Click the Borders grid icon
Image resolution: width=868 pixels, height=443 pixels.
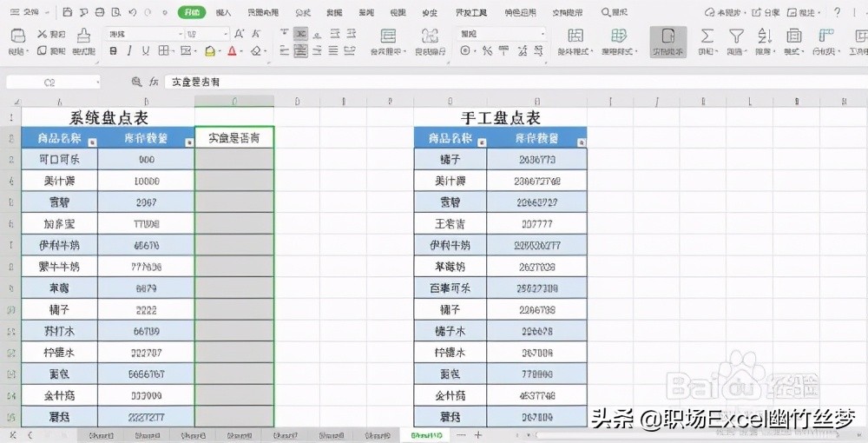click(163, 51)
